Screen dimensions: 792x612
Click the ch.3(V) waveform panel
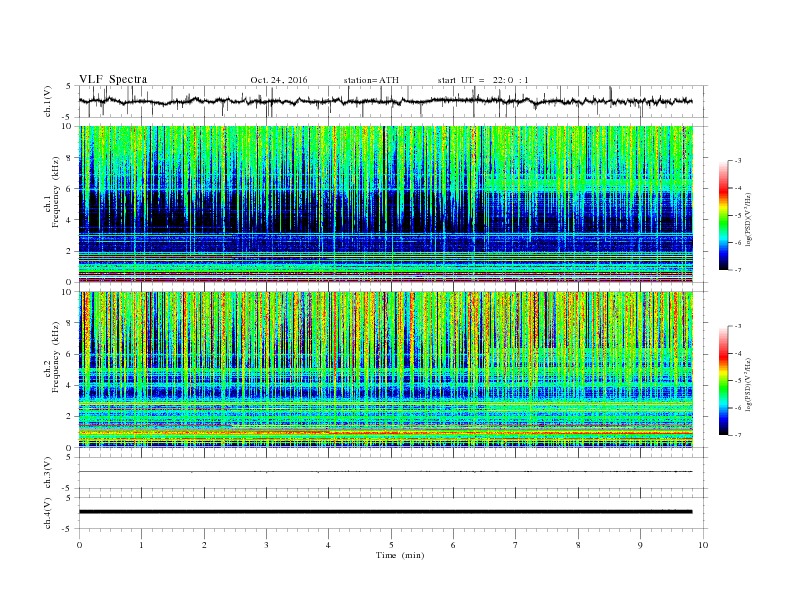pos(392,473)
